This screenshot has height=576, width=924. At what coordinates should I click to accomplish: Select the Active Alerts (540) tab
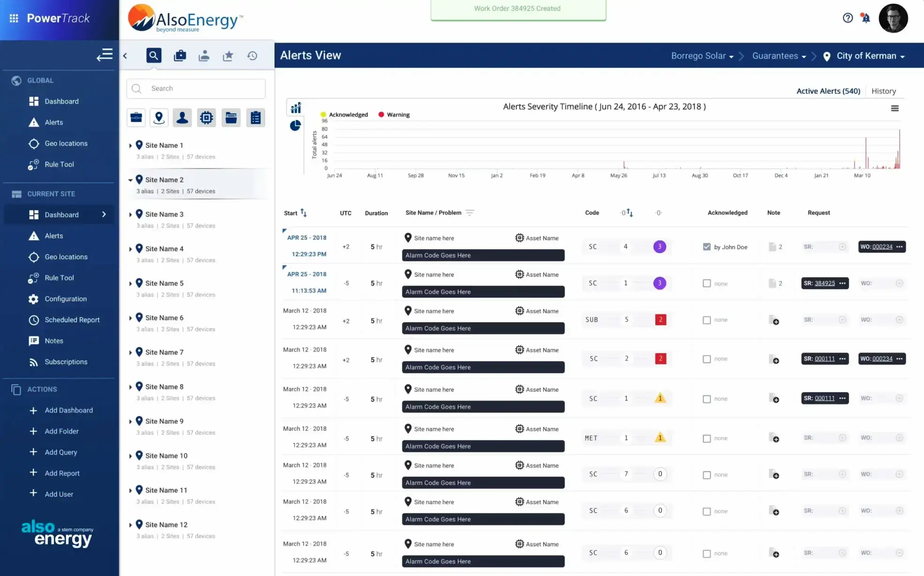coord(828,91)
